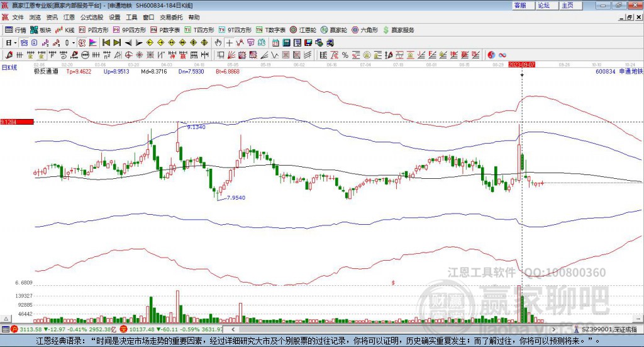This screenshot has width=644, height=347.
Task: Click the 600834 申通地铁 stock label
Action: coord(619,71)
